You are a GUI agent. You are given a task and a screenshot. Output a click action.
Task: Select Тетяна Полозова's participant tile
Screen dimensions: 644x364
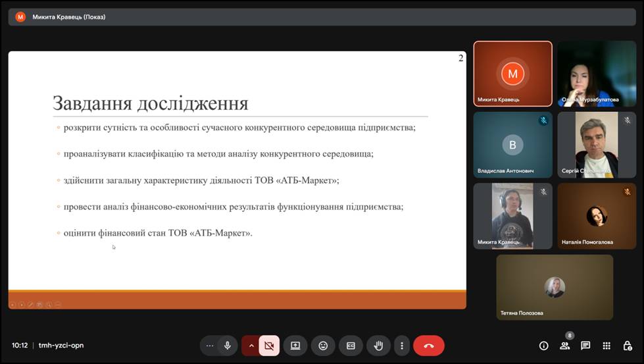555,287
